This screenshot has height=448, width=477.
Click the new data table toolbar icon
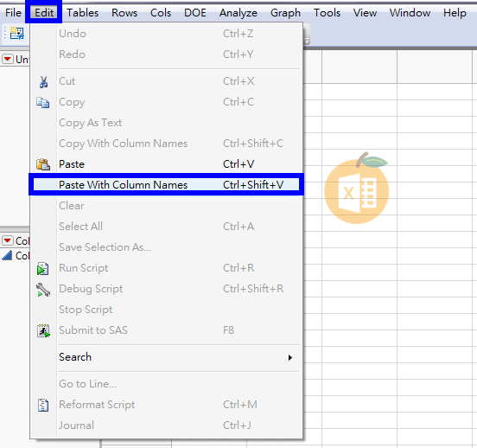[16, 33]
